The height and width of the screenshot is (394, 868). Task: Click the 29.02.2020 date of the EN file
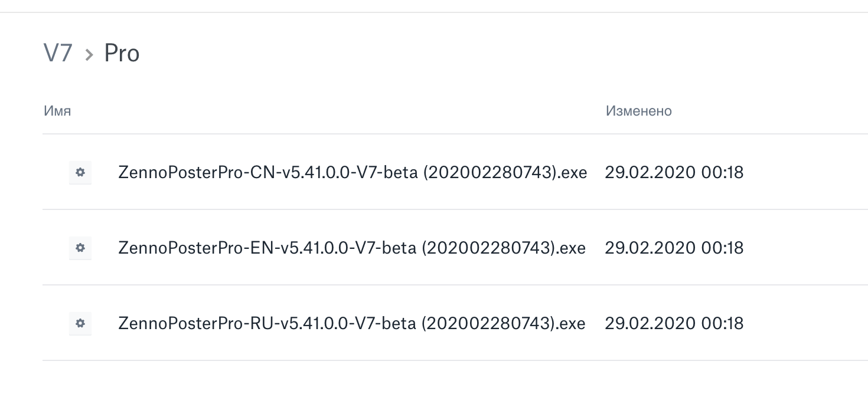pyautogui.click(x=650, y=248)
